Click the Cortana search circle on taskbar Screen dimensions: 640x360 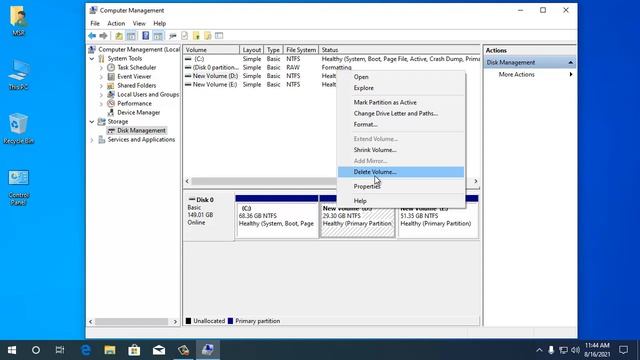(x=36, y=350)
